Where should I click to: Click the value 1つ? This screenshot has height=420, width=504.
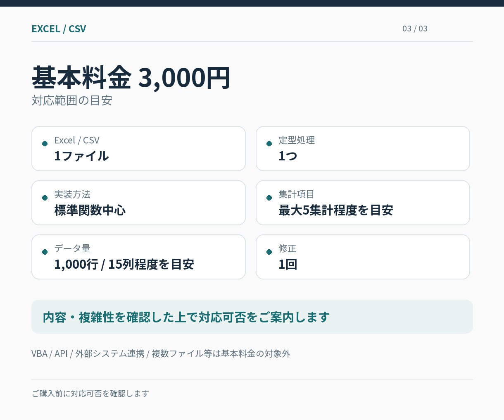pyautogui.click(x=288, y=156)
